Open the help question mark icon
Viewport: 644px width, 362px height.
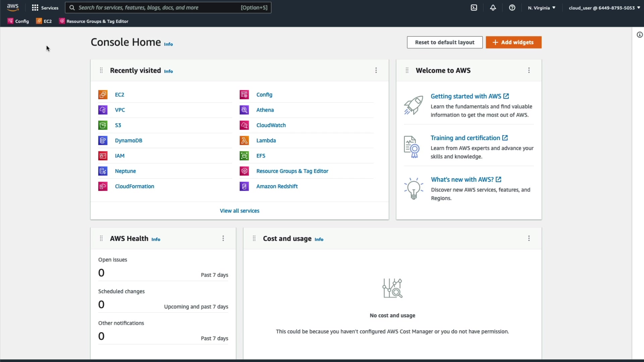click(512, 8)
